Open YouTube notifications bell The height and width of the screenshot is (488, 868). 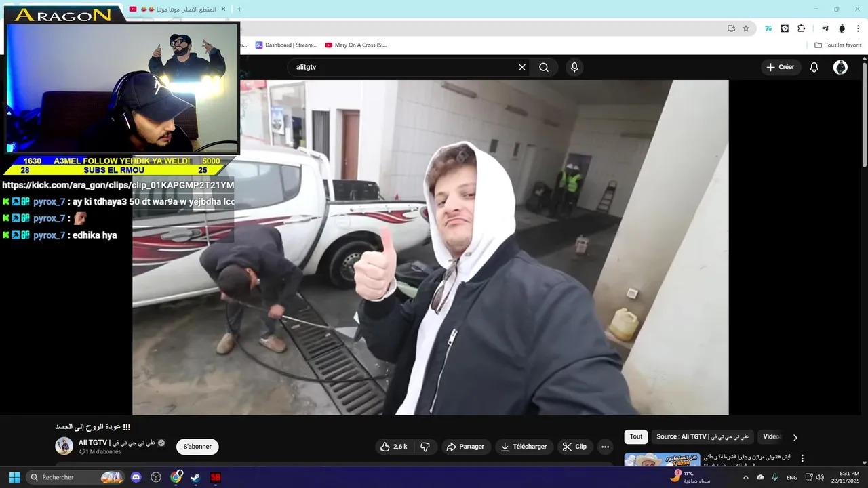814,67
